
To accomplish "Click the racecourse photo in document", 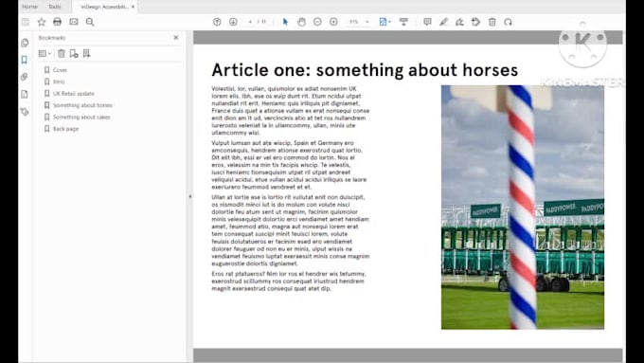I will 523,208.
